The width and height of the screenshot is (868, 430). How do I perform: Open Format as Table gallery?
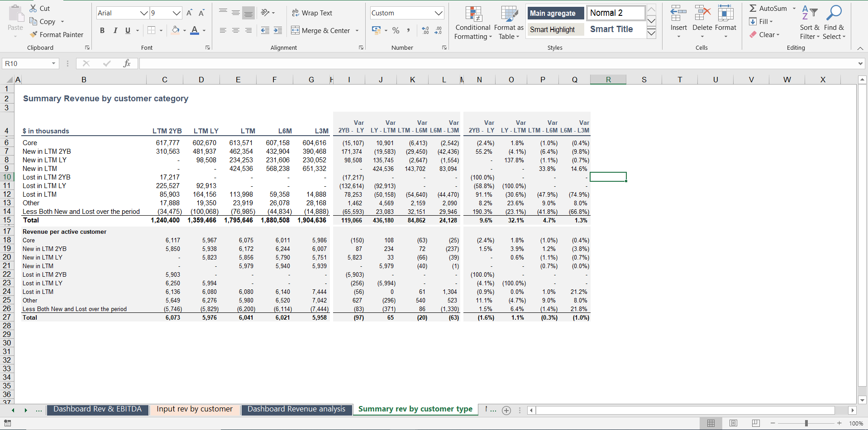click(x=509, y=23)
